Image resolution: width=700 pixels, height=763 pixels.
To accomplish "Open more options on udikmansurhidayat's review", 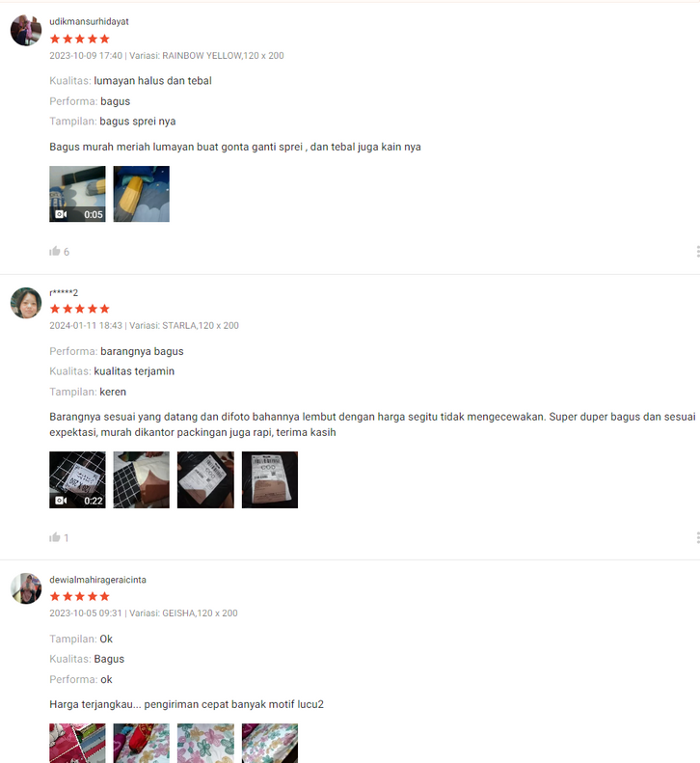I will click(697, 251).
